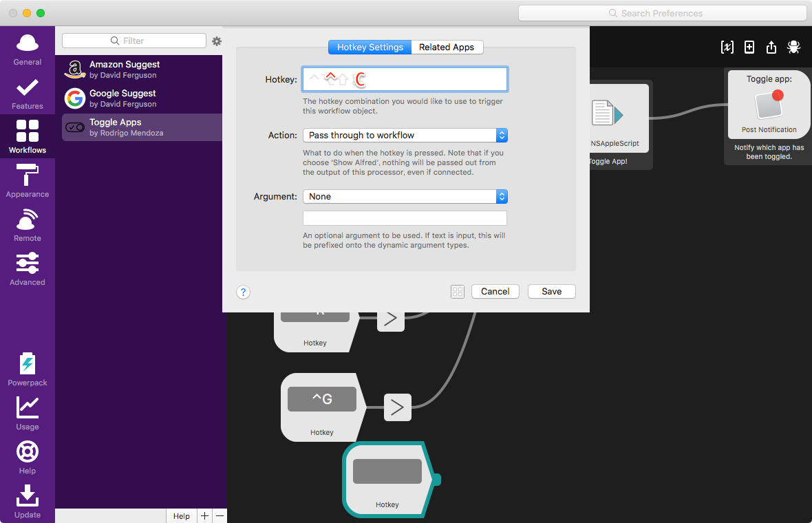The width and height of the screenshot is (812, 523).
Task: Select the Post Notification object
Action: (769, 105)
